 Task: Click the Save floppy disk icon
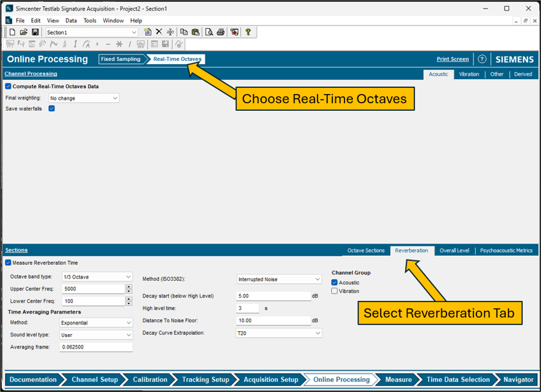pyautogui.click(x=35, y=32)
